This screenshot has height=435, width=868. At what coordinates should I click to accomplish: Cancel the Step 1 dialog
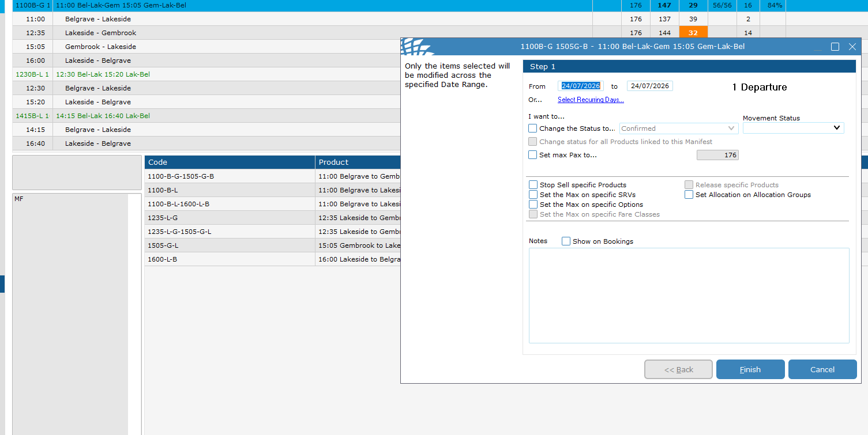[x=822, y=369]
